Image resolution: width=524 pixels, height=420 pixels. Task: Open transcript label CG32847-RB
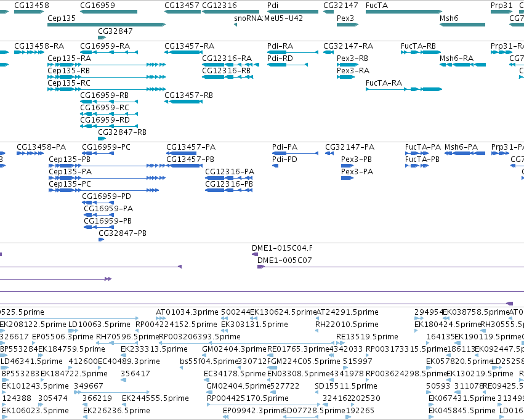click(123, 132)
